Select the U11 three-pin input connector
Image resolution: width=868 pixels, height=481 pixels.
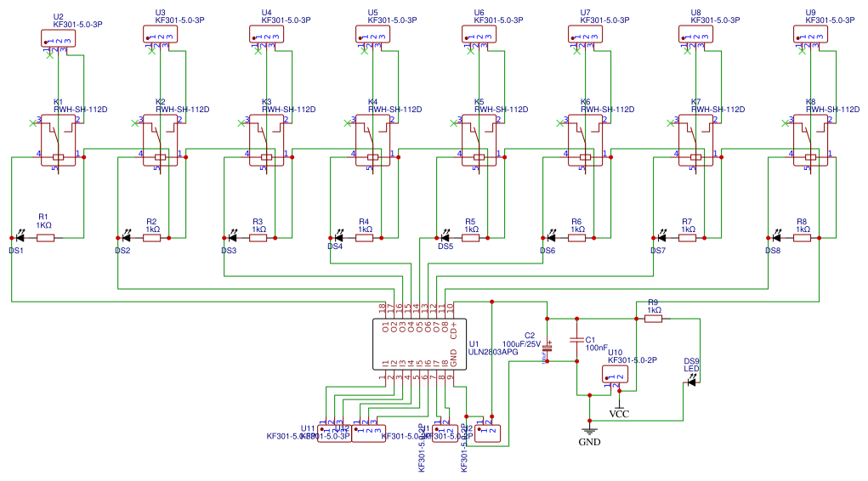334,433
